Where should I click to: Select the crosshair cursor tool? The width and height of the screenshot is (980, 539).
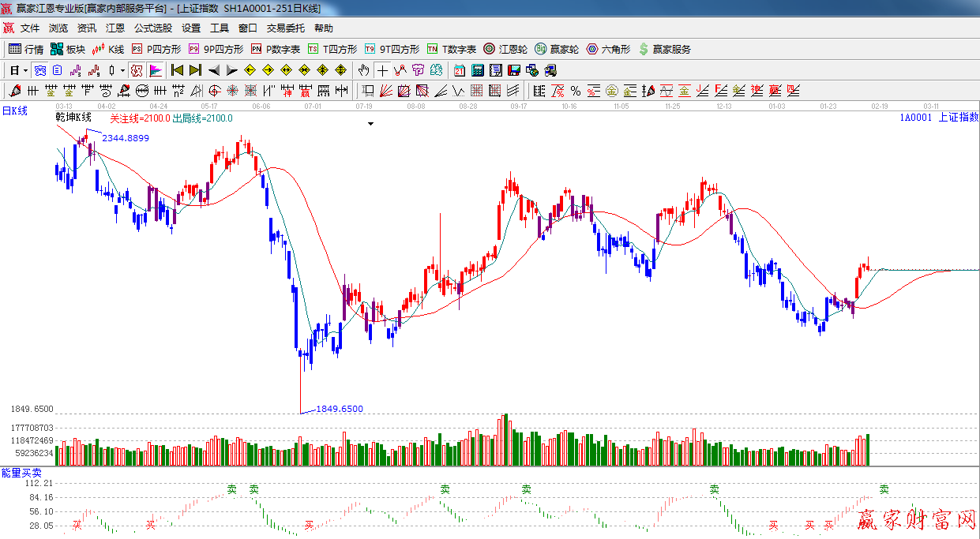[x=382, y=70]
